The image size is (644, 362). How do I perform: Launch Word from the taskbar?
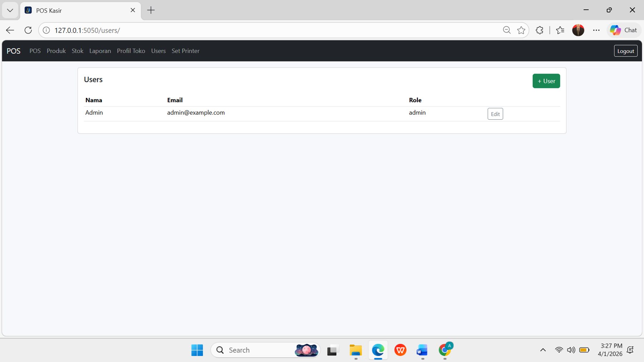422,350
